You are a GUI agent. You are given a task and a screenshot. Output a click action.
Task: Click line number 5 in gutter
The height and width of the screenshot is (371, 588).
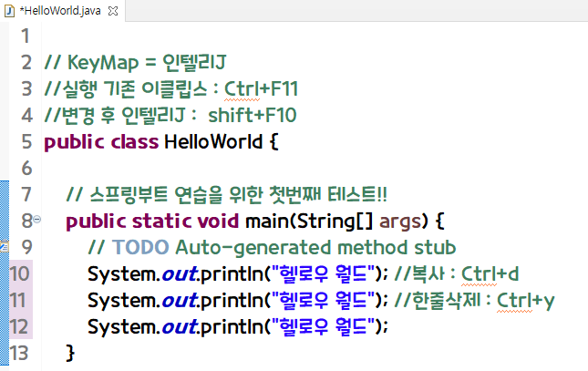(26, 142)
